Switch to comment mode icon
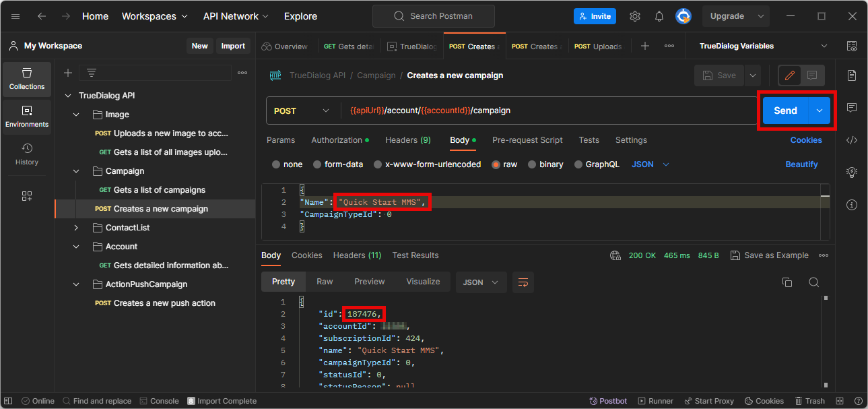This screenshot has width=868, height=409. point(812,75)
